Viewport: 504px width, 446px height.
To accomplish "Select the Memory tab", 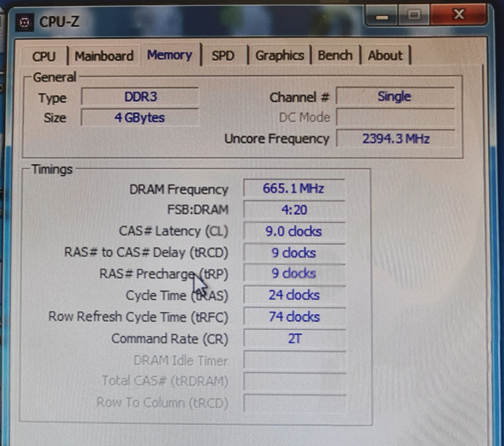I will (170, 55).
